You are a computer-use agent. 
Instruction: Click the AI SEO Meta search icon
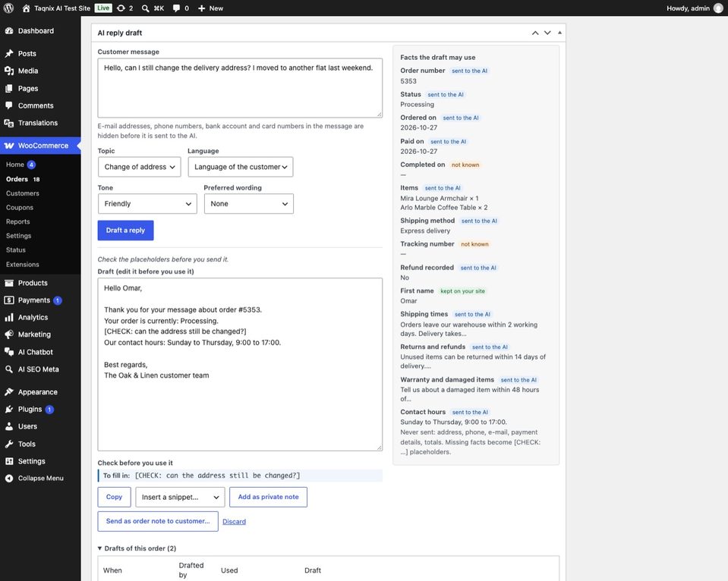tap(9, 369)
